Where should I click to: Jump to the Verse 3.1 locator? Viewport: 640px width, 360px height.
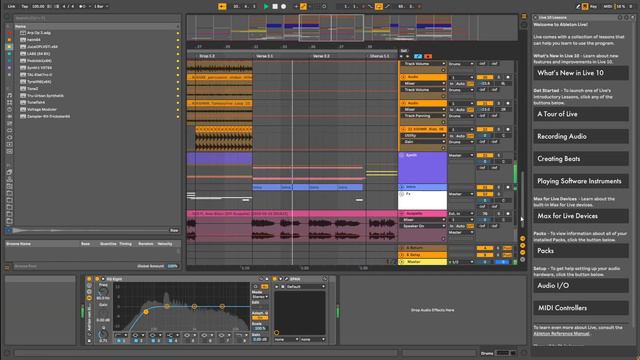(264, 56)
